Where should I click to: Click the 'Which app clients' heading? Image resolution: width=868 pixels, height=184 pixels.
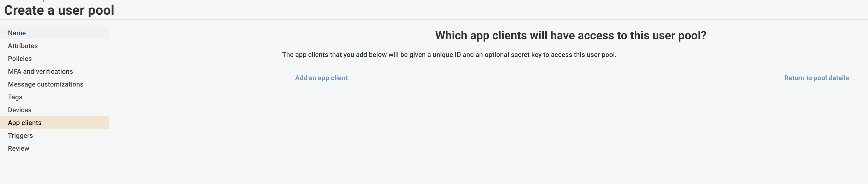tap(570, 35)
